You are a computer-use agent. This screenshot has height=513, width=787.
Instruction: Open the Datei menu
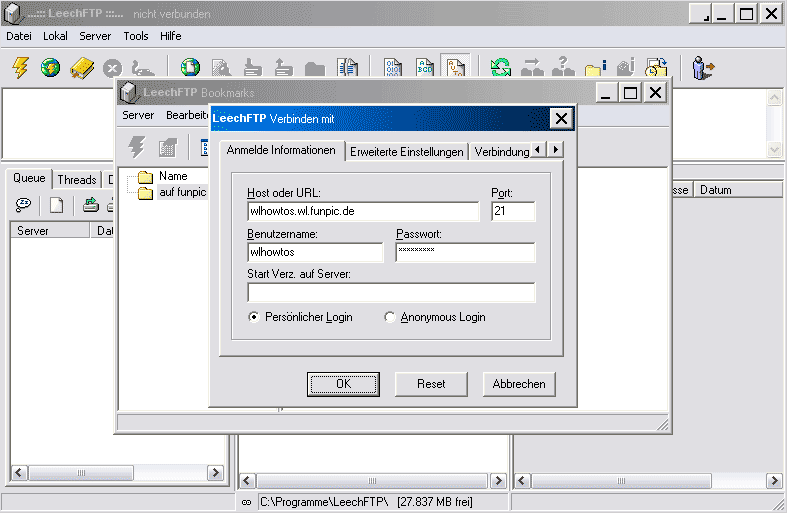click(x=19, y=36)
